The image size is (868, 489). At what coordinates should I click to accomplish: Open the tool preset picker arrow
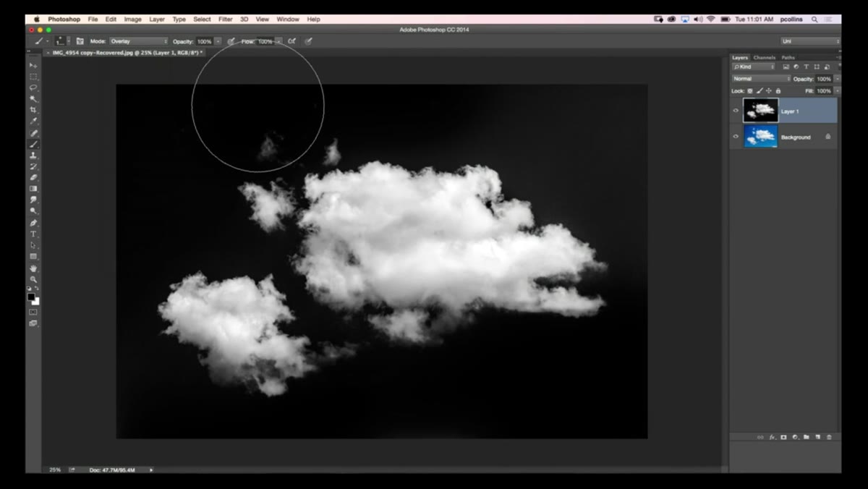point(48,41)
